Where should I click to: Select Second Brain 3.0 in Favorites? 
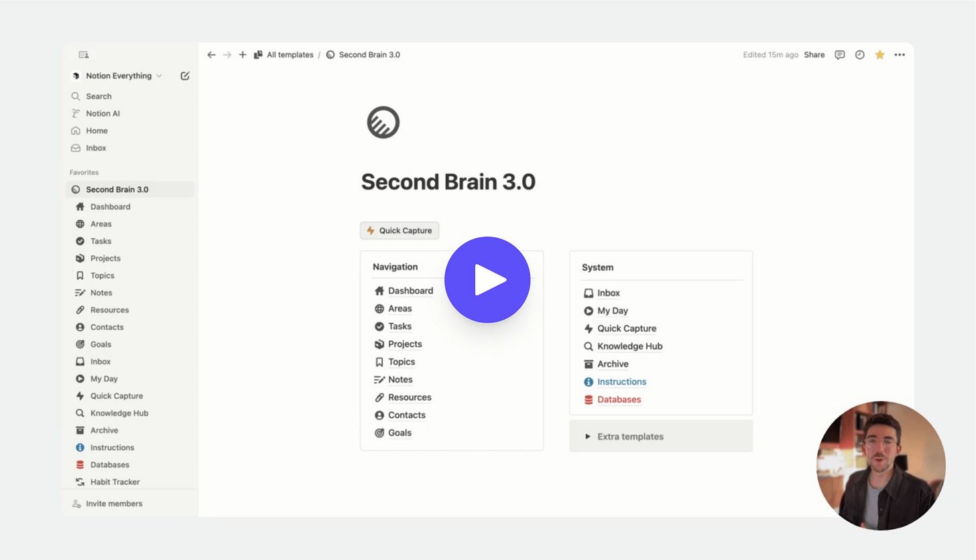tap(130, 190)
